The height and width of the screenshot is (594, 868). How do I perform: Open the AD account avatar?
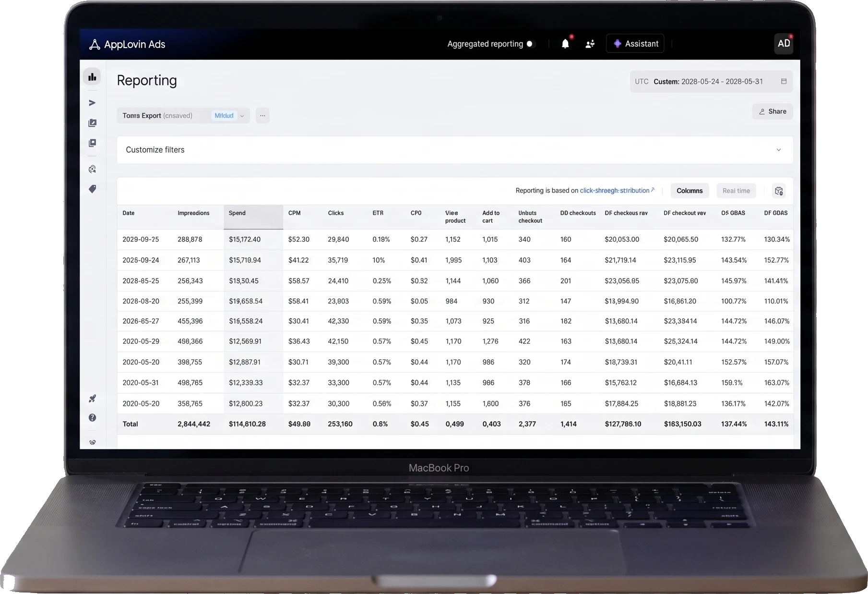784,44
